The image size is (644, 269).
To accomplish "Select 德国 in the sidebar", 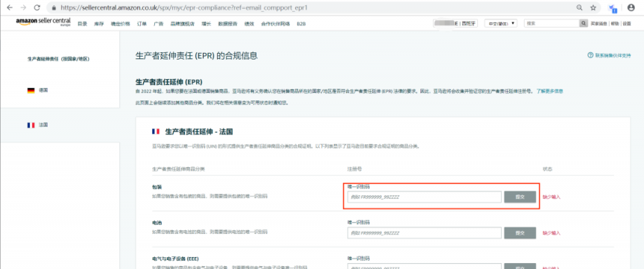I will pyautogui.click(x=43, y=90).
